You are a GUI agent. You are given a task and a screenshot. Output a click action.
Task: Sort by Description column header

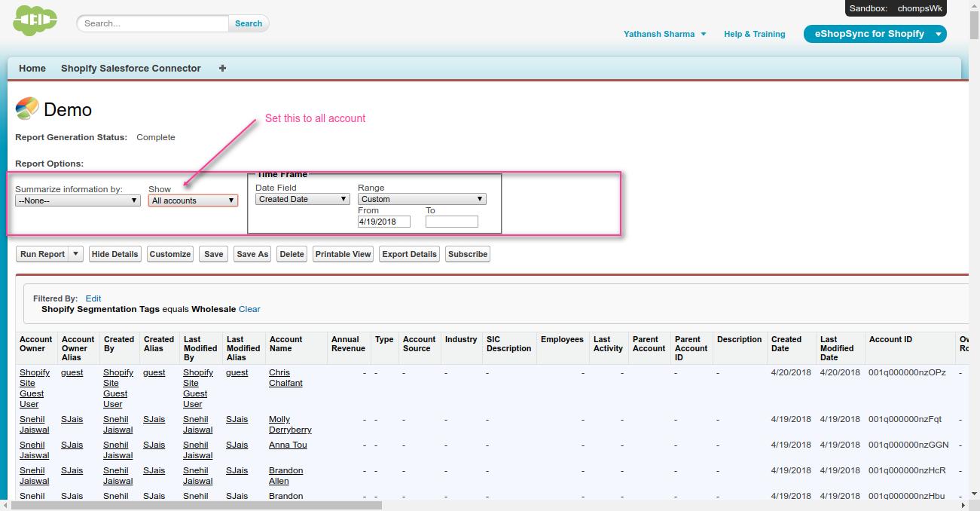click(739, 339)
